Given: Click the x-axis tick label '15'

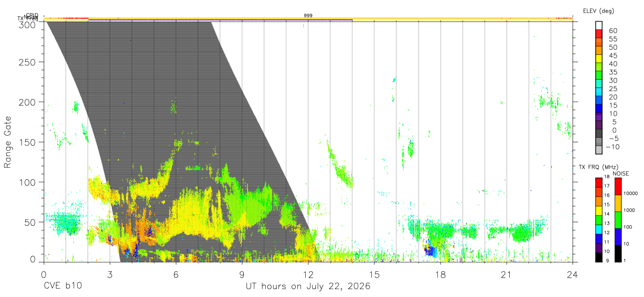Looking at the screenshot, I should tap(374, 274).
